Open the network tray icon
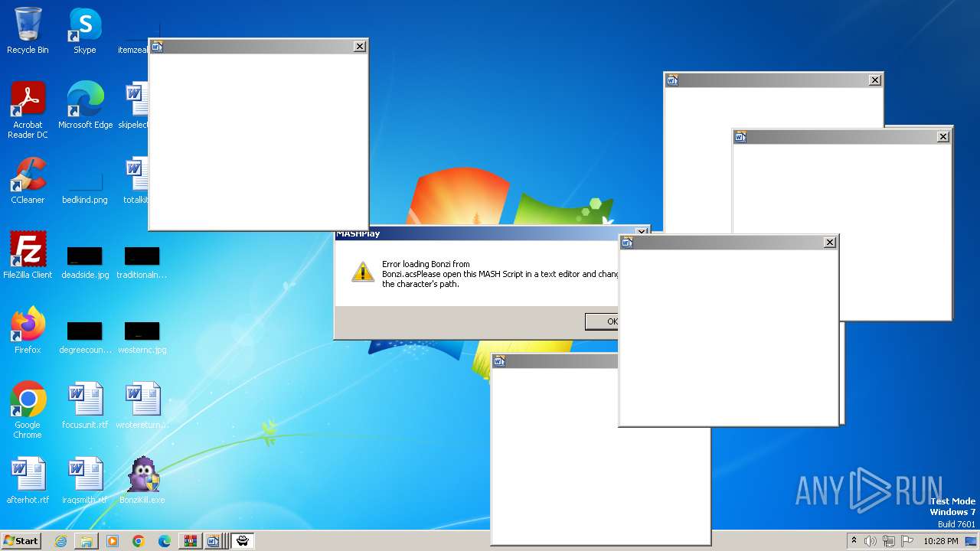This screenshot has height=551, width=980. pyautogui.click(x=889, y=541)
